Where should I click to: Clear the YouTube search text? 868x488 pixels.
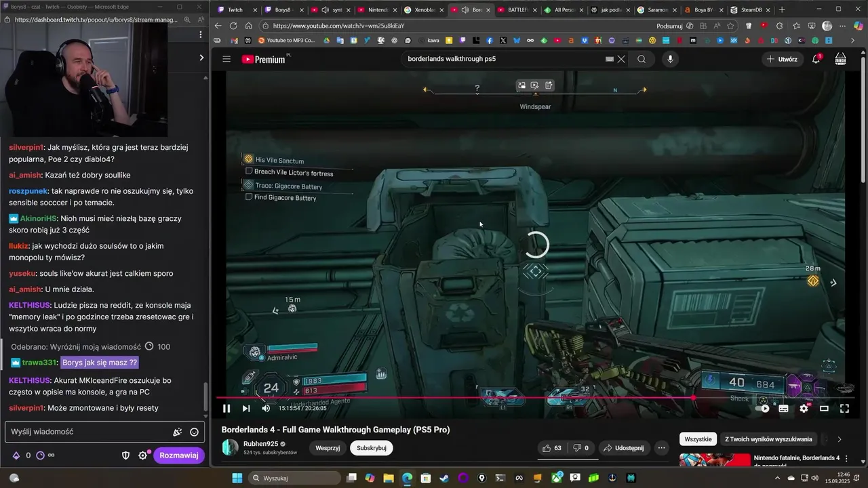pyautogui.click(x=620, y=59)
